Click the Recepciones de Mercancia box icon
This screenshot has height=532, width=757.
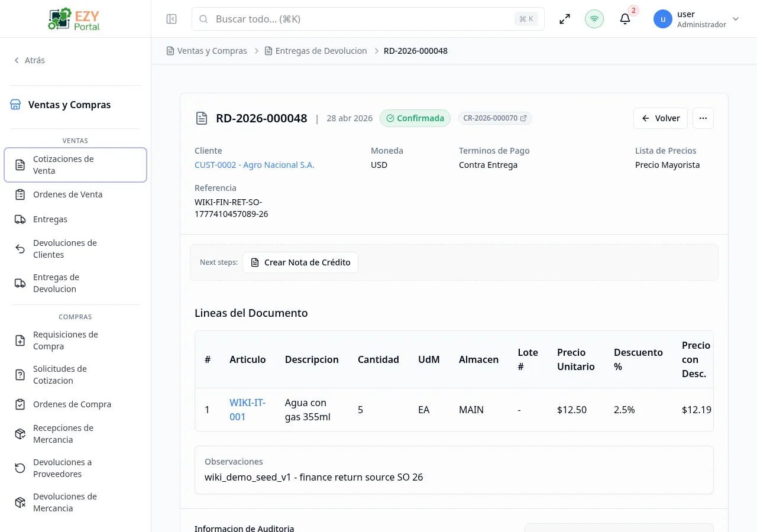[20, 434]
